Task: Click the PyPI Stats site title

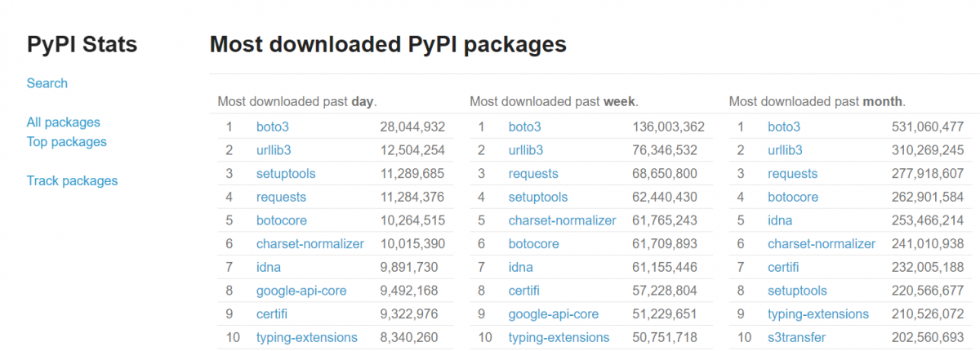Action: click(x=82, y=44)
